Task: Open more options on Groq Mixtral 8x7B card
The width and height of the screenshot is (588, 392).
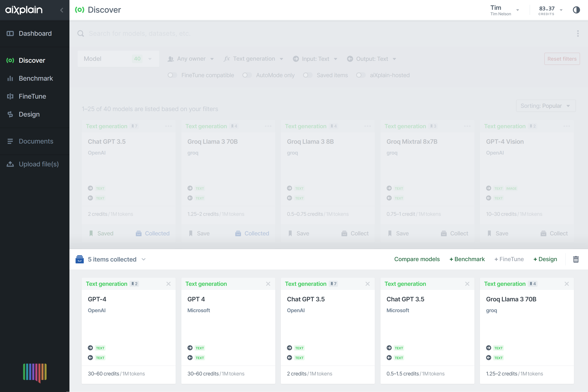Action: click(x=467, y=126)
